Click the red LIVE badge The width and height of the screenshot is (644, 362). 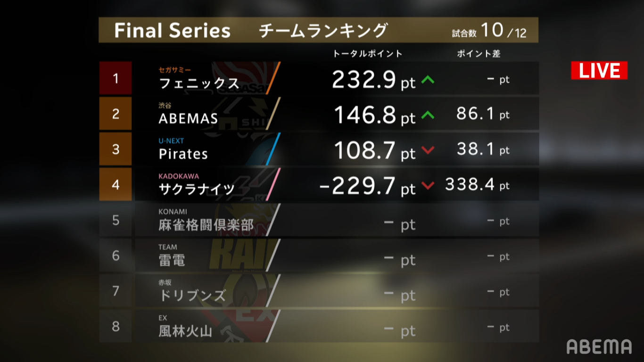click(x=599, y=70)
